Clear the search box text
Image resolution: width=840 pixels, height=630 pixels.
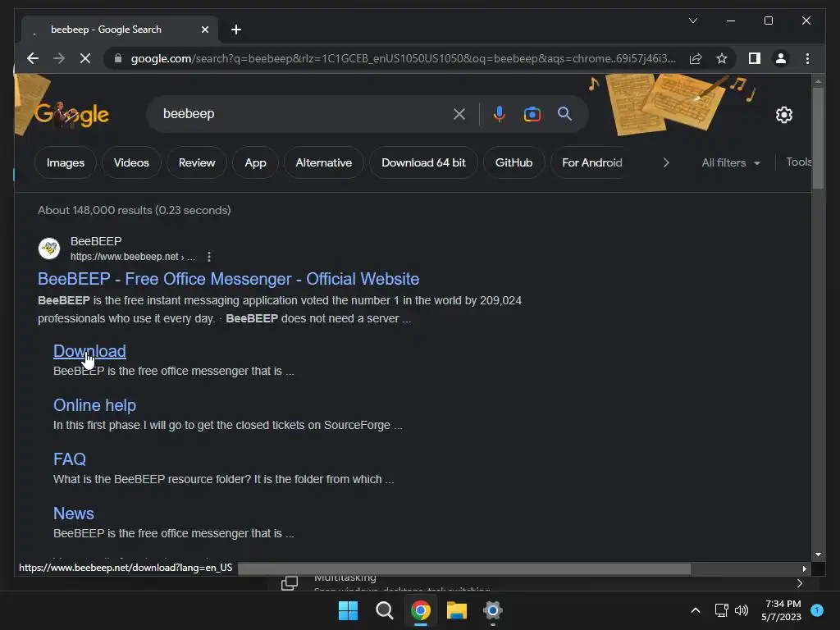click(459, 113)
